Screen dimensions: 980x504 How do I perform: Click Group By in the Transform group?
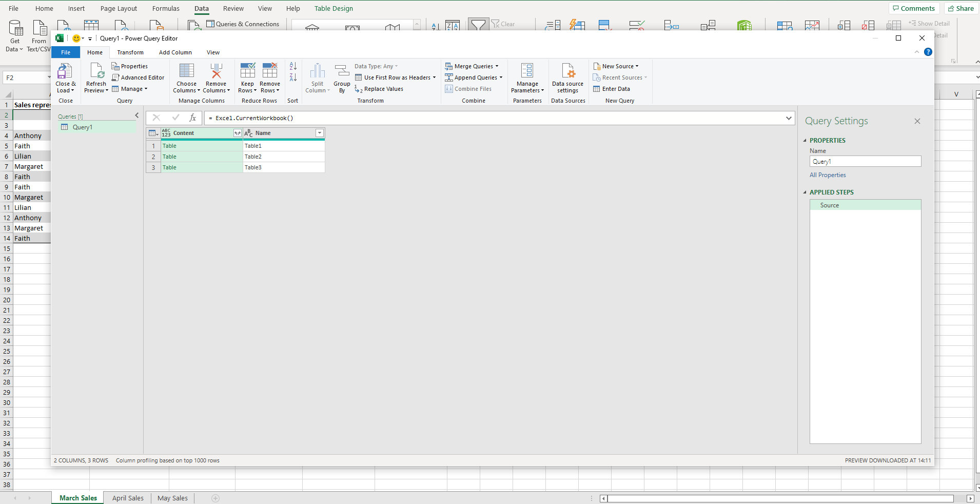click(341, 77)
